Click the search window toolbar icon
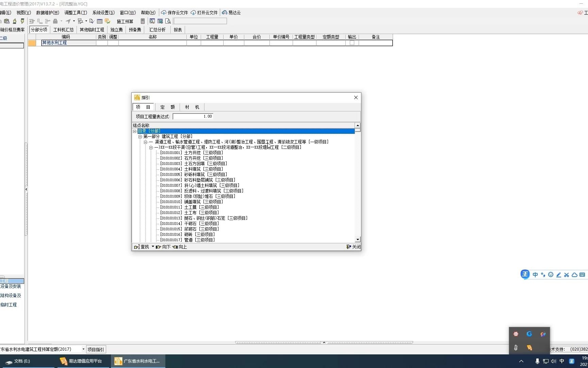Viewport: 588px width, 368px height. pyautogui.click(x=152, y=21)
